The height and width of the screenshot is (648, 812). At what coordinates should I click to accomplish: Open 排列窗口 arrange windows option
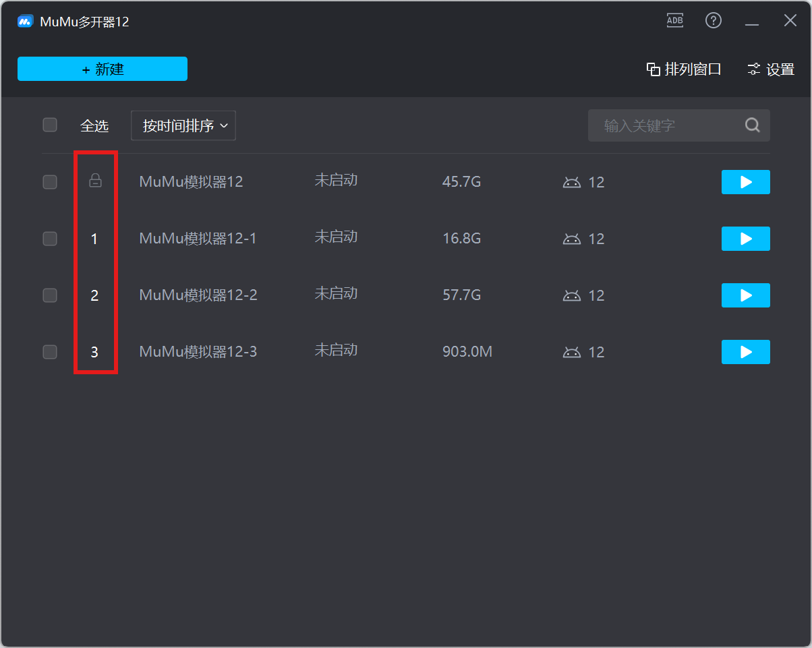(684, 69)
